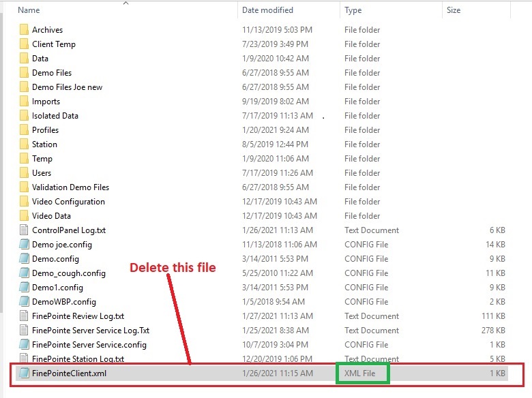Click the Demo1.config file name
532x398 pixels.
[x=58, y=288]
